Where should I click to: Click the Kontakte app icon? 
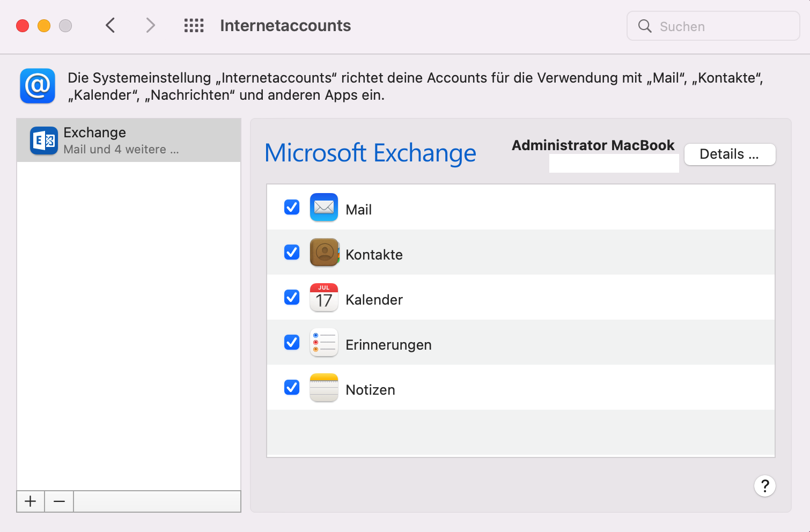tap(324, 252)
